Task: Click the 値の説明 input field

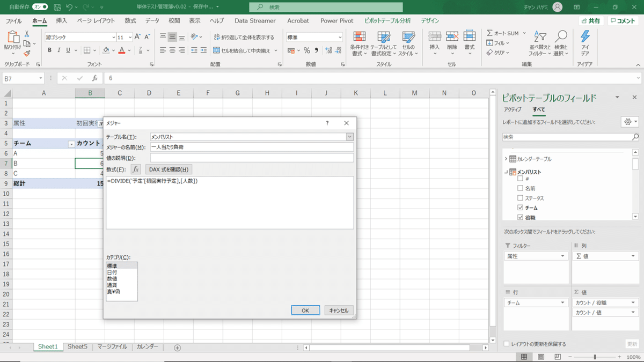Action: (x=252, y=158)
